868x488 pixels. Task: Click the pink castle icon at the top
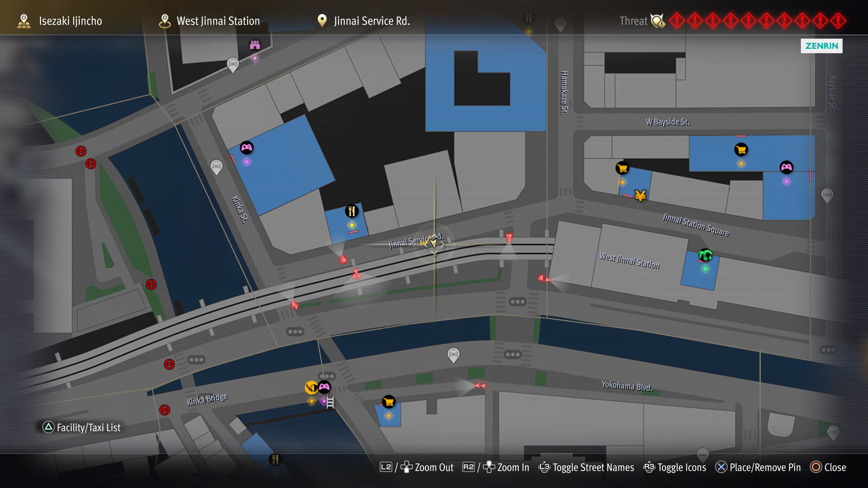(255, 45)
